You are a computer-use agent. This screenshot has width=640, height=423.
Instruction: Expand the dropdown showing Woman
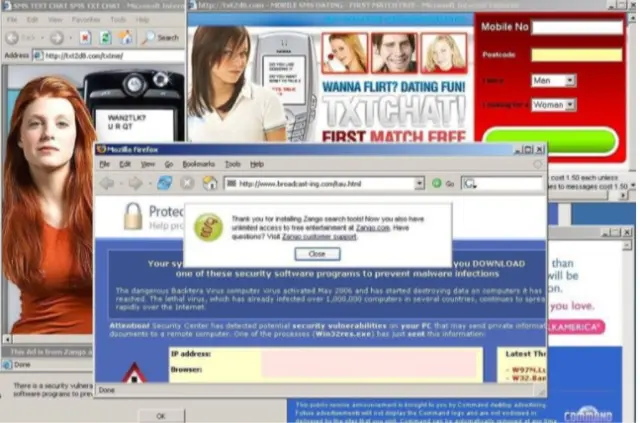pos(570,105)
